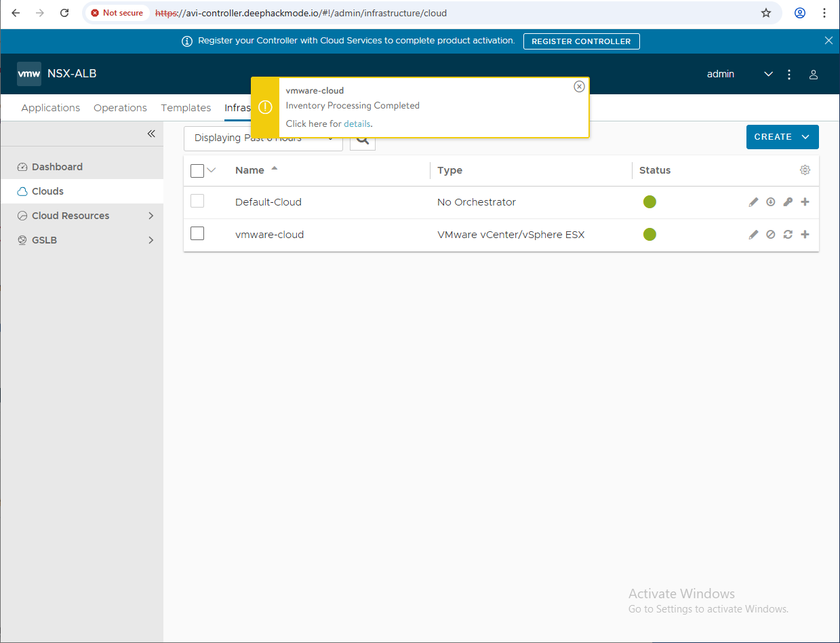
Task: Go forward in browser history
Action: pyautogui.click(x=40, y=13)
